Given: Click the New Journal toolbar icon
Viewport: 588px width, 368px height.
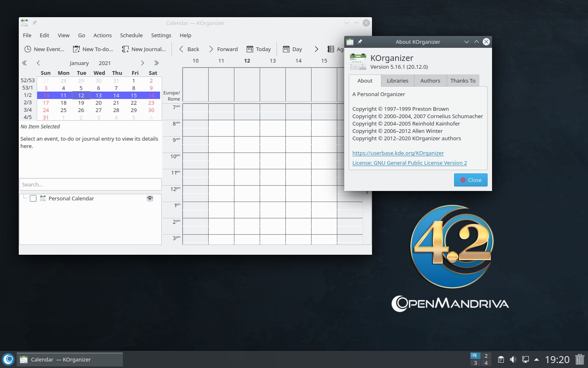Looking at the screenshot, I should (125, 49).
